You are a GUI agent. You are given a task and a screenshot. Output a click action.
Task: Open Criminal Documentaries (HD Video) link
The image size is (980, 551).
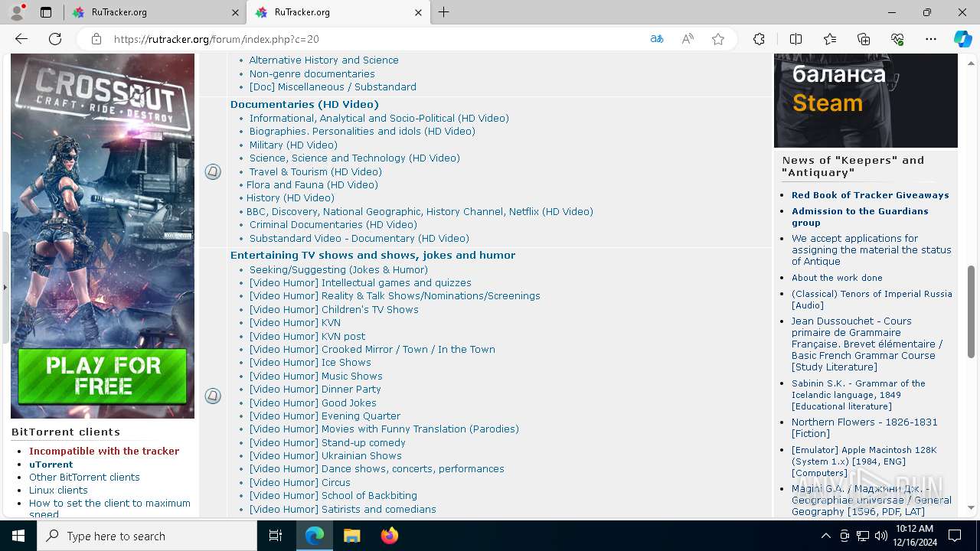point(333,224)
